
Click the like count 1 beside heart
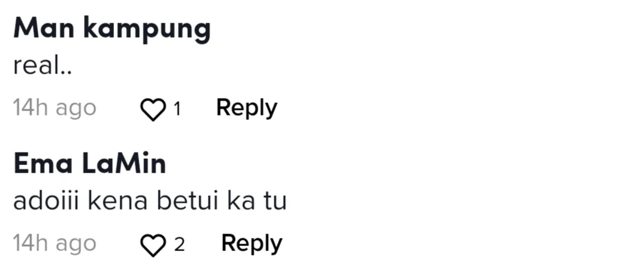click(177, 109)
